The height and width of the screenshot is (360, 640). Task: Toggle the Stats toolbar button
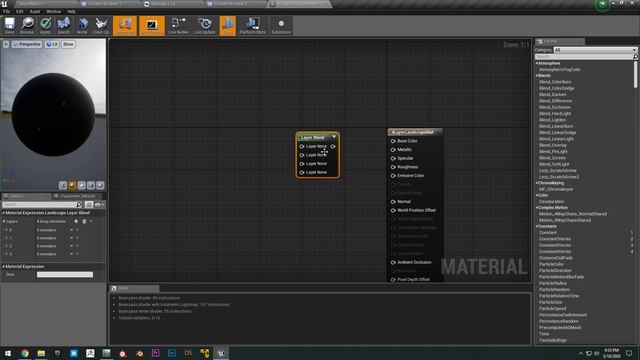[228, 26]
